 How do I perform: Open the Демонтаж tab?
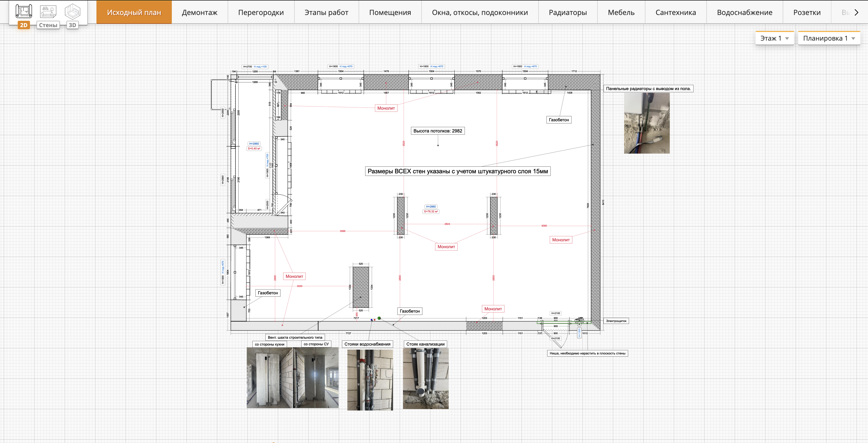coord(199,12)
